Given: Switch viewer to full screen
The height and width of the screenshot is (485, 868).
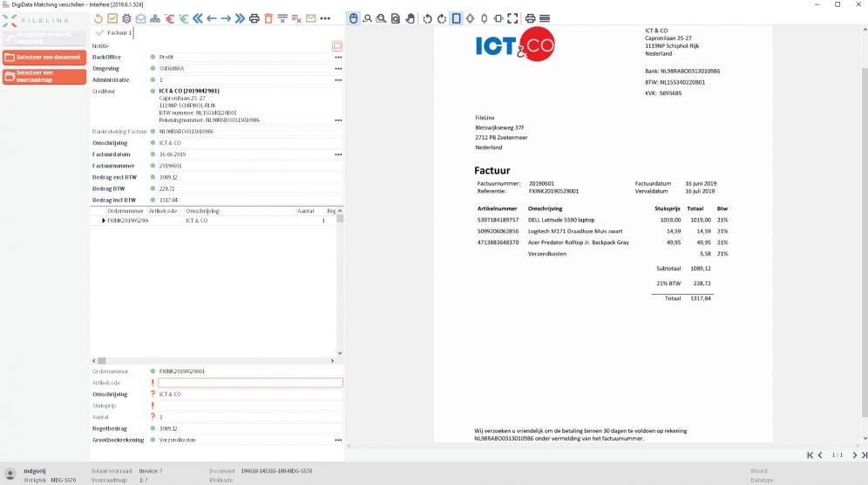Looking at the screenshot, I should point(512,18).
